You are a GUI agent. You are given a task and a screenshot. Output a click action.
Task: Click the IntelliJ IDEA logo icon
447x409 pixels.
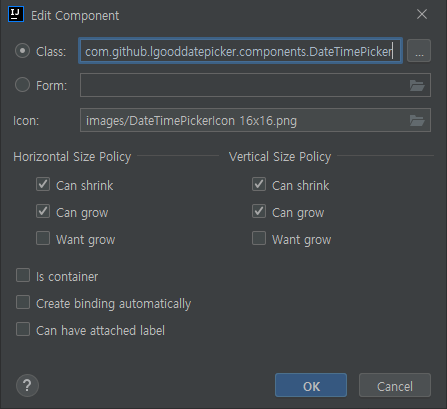[x=16, y=15]
